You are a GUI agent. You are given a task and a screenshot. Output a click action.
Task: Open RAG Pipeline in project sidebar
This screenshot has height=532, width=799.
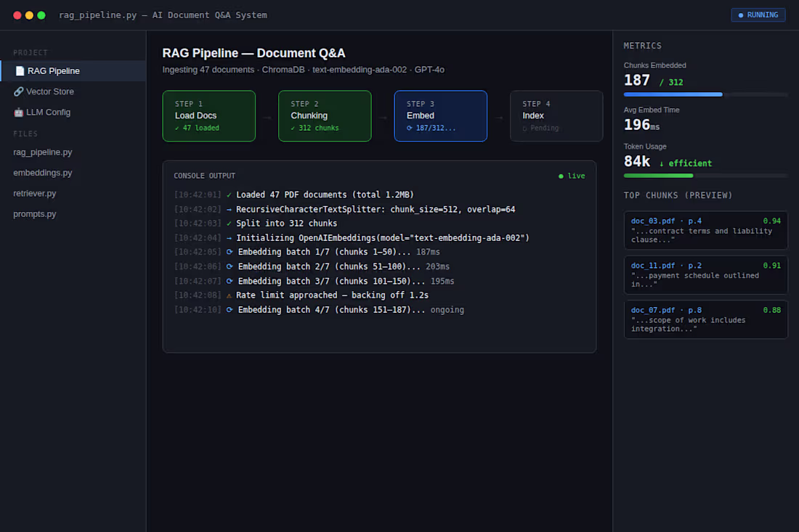pyautogui.click(x=73, y=70)
